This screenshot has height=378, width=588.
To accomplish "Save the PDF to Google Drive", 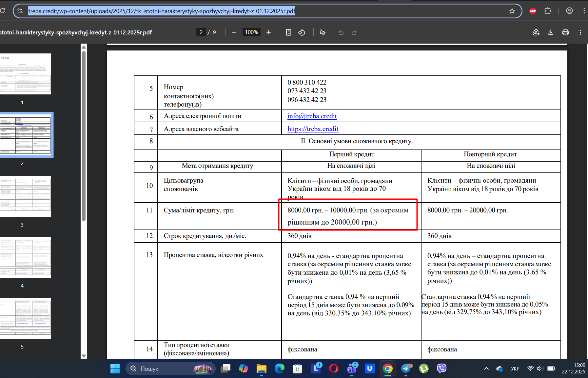I will 536,32.
